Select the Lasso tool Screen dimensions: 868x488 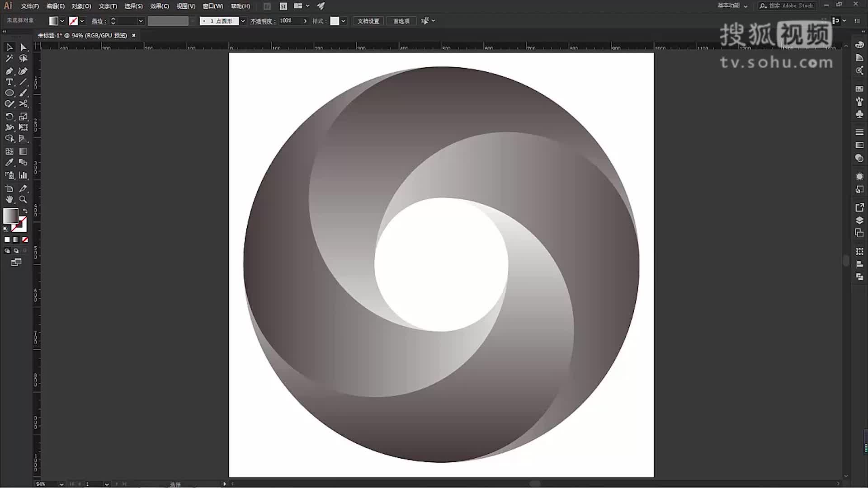coord(24,58)
